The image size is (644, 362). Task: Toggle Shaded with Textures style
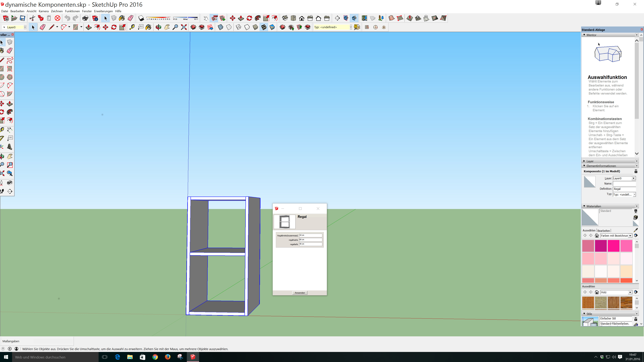point(264,27)
